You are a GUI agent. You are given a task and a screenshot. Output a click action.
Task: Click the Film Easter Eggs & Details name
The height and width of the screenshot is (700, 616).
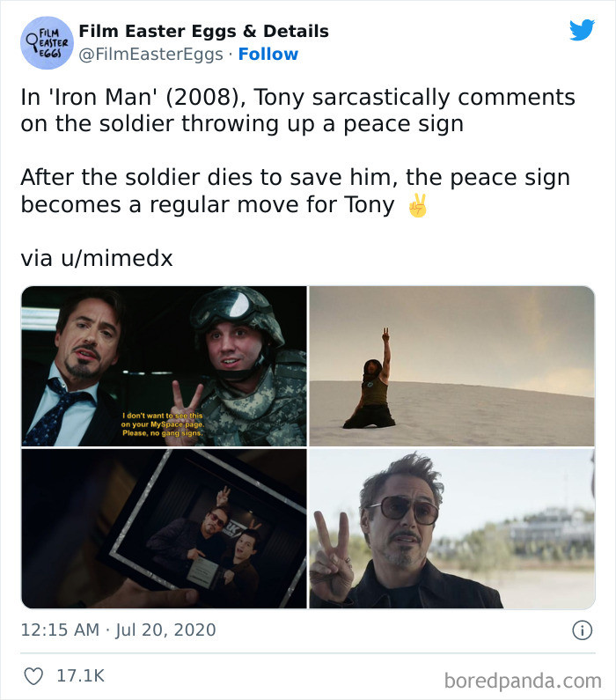pyautogui.click(x=204, y=31)
